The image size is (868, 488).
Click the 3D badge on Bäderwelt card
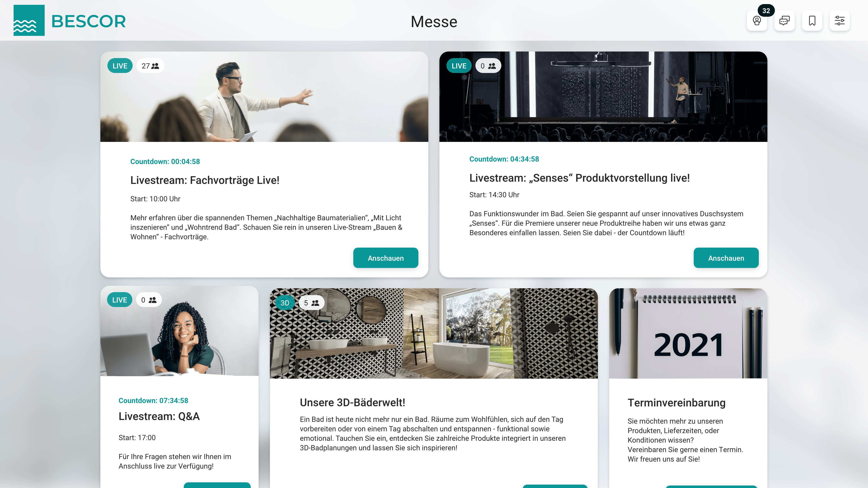[285, 303]
